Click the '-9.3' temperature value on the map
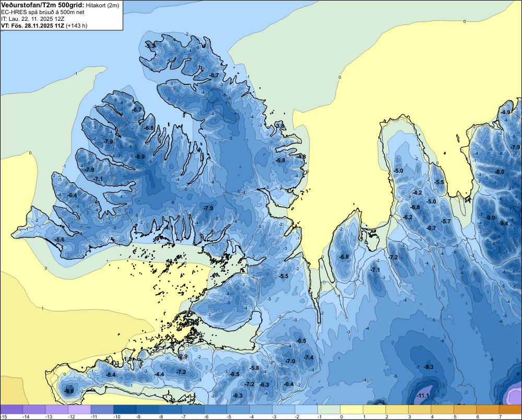Image resolution: width=522 pixels, height=420 pixels. coord(429,367)
